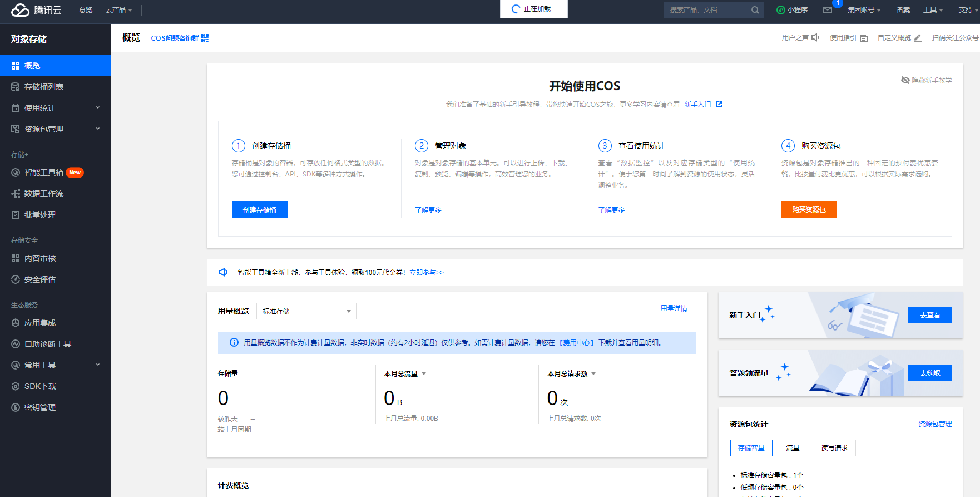980x497 pixels.
Task: Click the 内容审核 icon
Action: [x=16, y=258]
